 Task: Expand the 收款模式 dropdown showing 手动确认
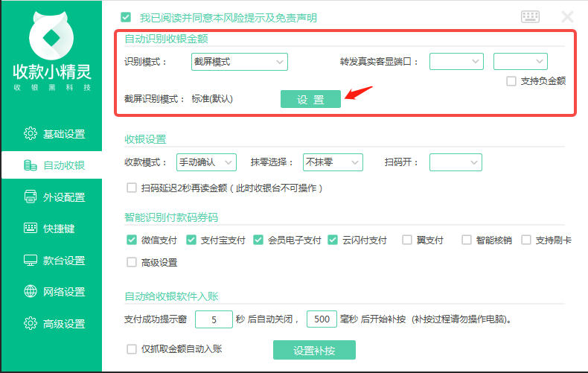coord(206,162)
